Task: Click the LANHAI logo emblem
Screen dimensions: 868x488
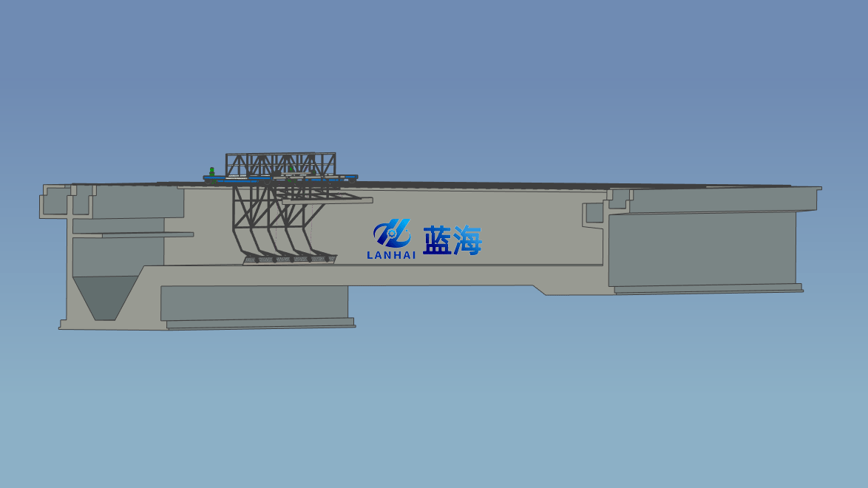Action: pos(392,234)
